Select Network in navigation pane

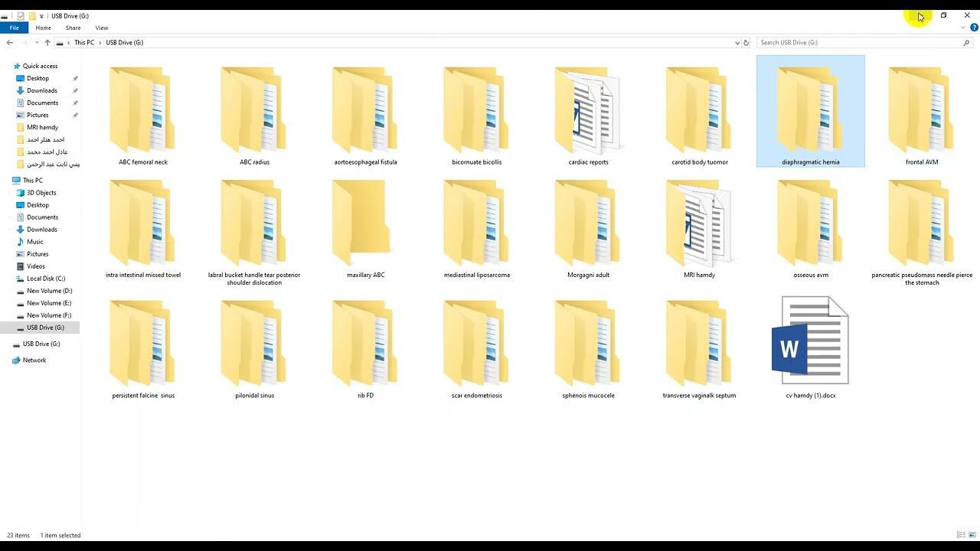(34, 360)
